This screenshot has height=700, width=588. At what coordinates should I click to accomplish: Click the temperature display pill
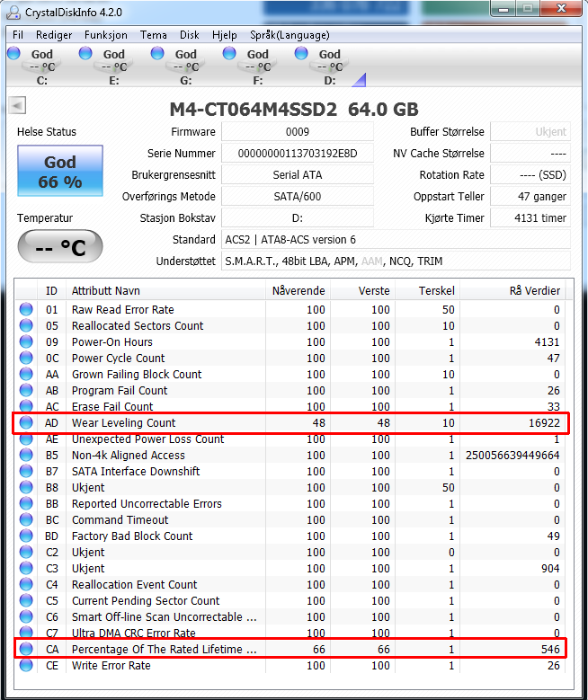click(x=60, y=246)
